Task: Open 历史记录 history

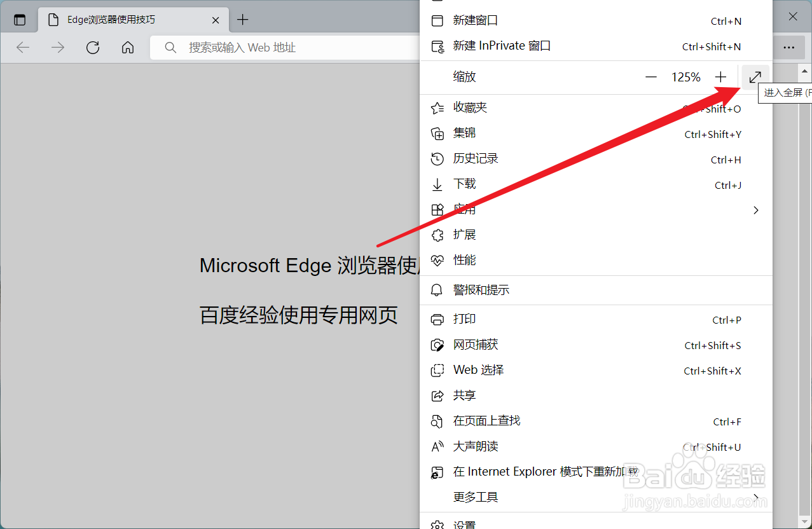Action: click(x=596, y=159)
